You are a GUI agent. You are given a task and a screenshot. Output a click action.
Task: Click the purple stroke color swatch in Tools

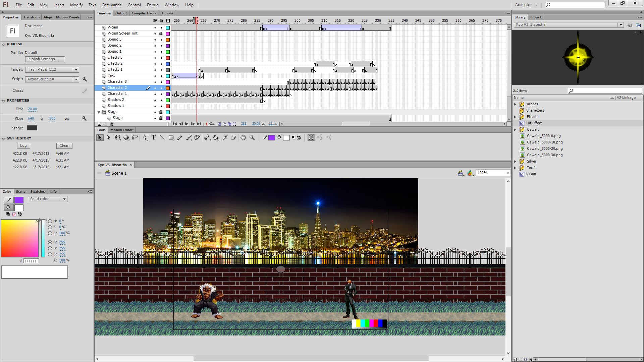[x=272, y=138]
